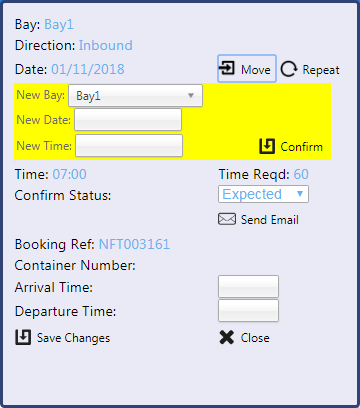The width and height of the screenshot is (360, 408).
Task: Click the New Time input field
Action: pyautogui.click(x=129, y=145)
